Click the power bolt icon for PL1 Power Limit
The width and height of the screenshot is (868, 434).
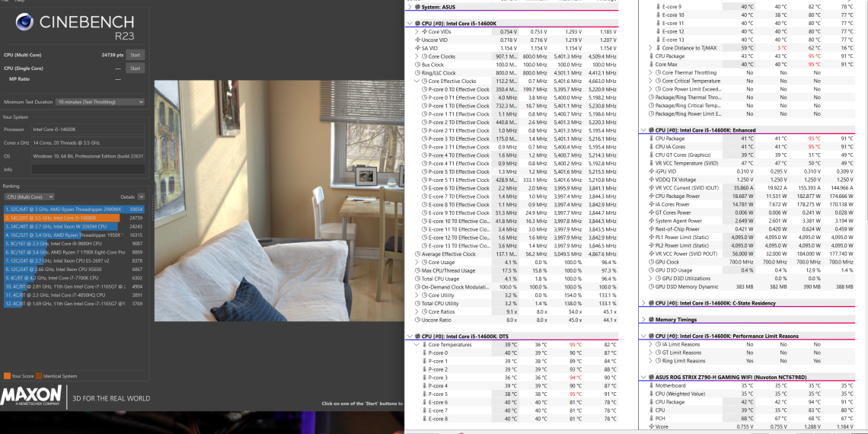(651, 237)
